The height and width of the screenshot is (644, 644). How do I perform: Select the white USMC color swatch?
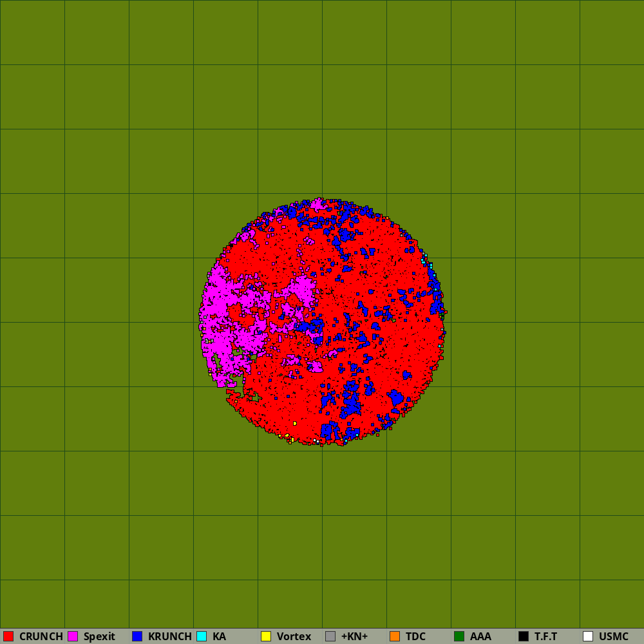(588, 636)
